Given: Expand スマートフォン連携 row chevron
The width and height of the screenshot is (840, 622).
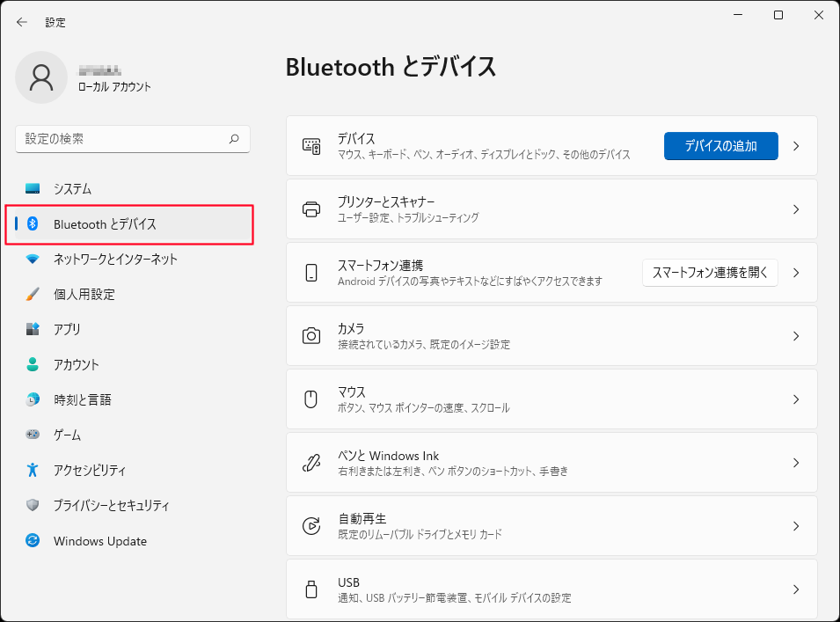Looking at the screenshot, I should 796,272.
